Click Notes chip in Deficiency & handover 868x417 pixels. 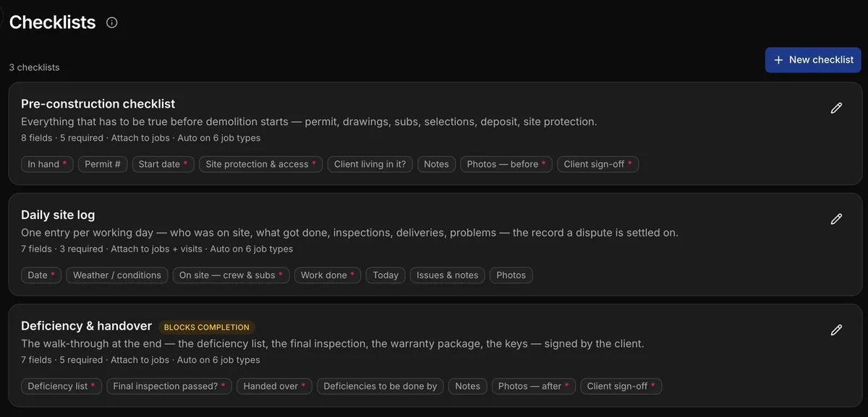(x=467, y=386)
